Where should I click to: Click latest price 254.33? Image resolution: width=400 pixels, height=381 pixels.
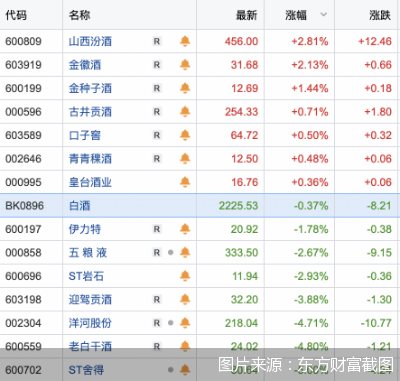coord(241,112)
